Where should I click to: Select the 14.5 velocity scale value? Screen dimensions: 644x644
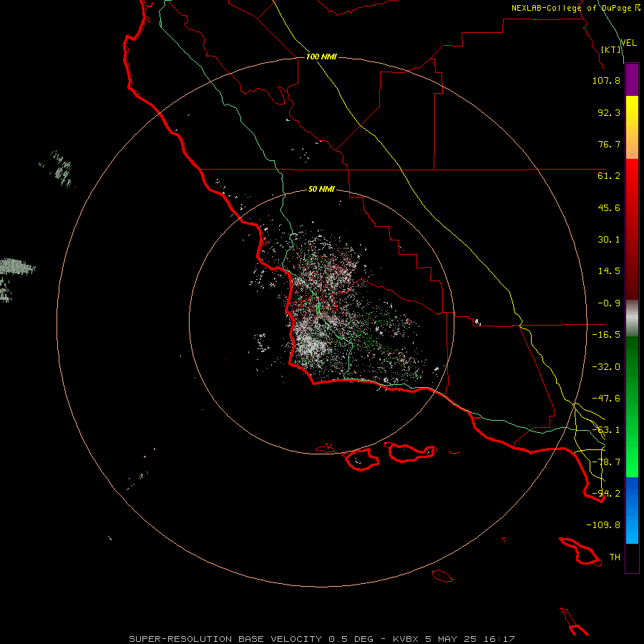(x=609, y=271)
